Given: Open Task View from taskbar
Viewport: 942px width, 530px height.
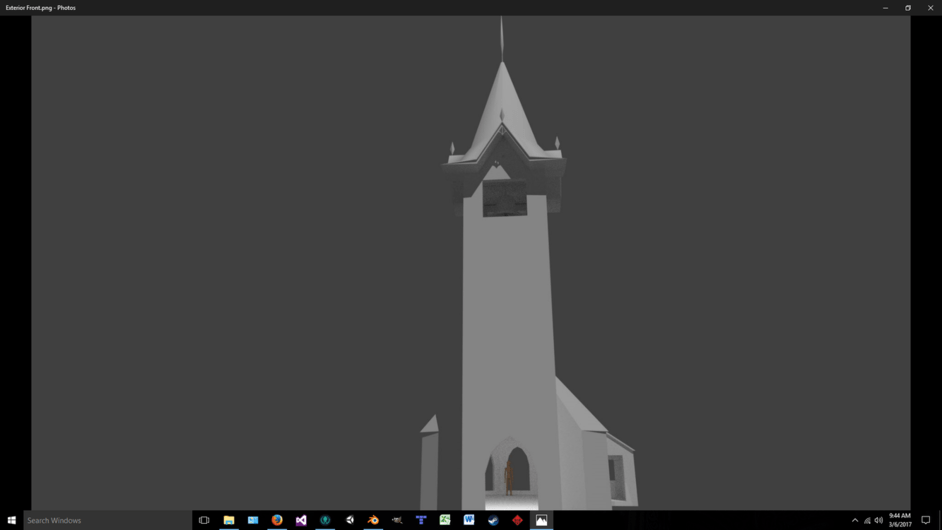Looking at the screenshot, I should click(x=204, y=520).
